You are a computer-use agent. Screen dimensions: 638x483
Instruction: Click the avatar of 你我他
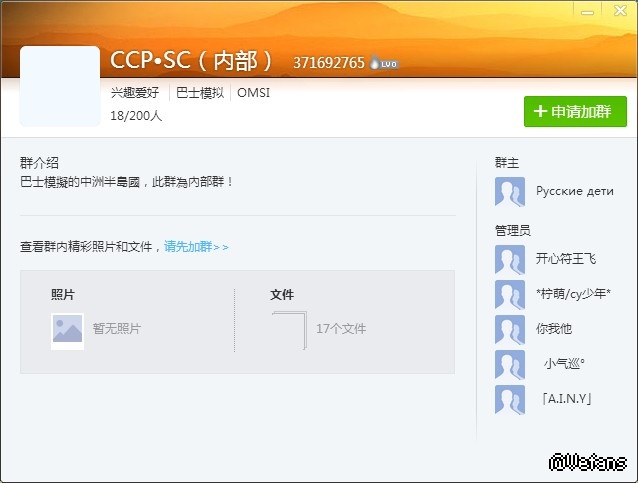coord(510,329)
